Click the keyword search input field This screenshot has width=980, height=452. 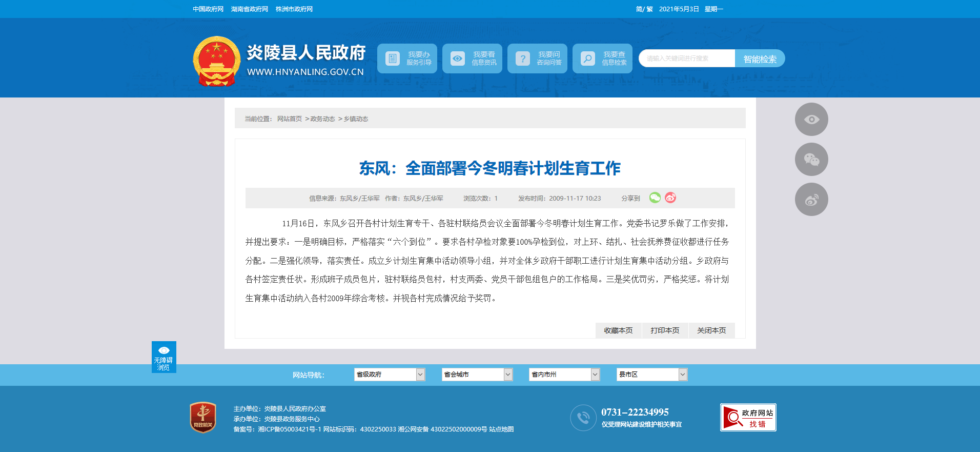pos(687,58)
